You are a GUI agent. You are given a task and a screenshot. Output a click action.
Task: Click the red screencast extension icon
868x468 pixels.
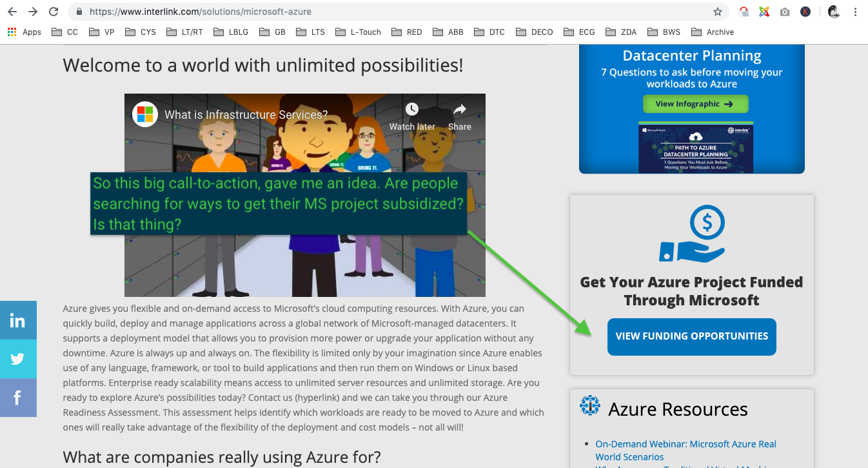coord(744,12)
